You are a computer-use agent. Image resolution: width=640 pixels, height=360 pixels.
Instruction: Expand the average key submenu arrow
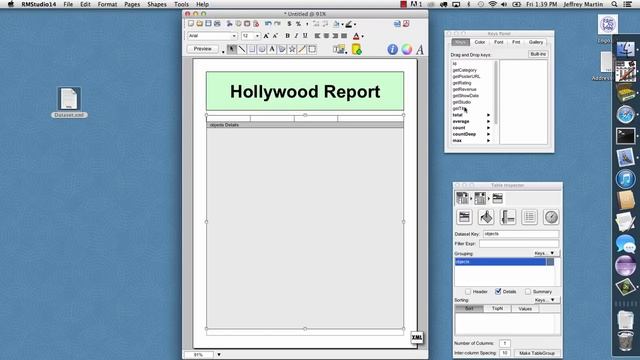488,121
